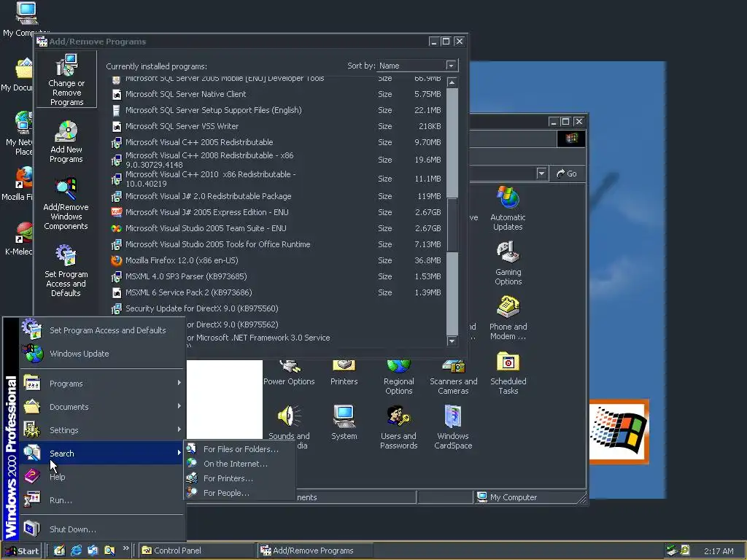Switch to Control Panel taskbar button
The width and height of the screenshot is (747, 560).
[198, 551]
